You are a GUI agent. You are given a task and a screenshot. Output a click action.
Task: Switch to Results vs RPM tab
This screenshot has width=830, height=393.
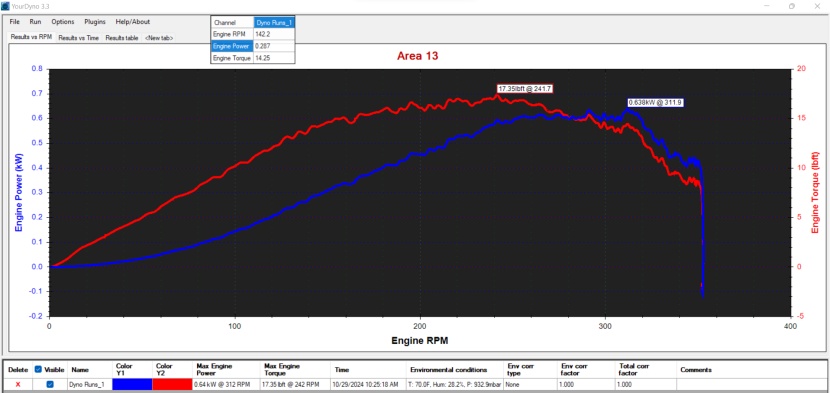click(x=31, y=38)
